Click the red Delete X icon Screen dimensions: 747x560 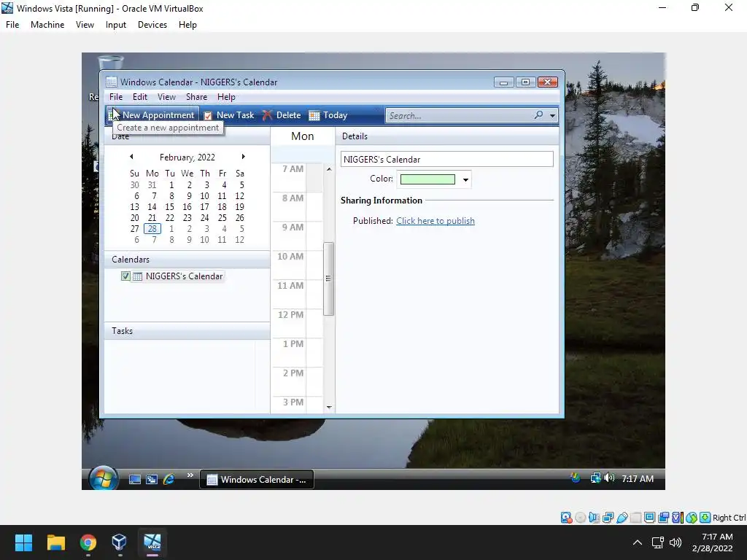click(267, 115)
